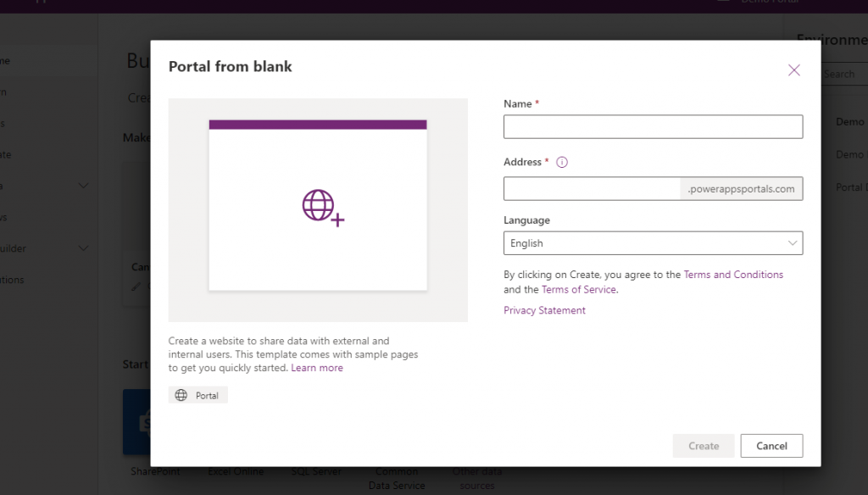868x495 pixels.
Task: Close the Portal from blank dialog
Action: pos(793,70)
